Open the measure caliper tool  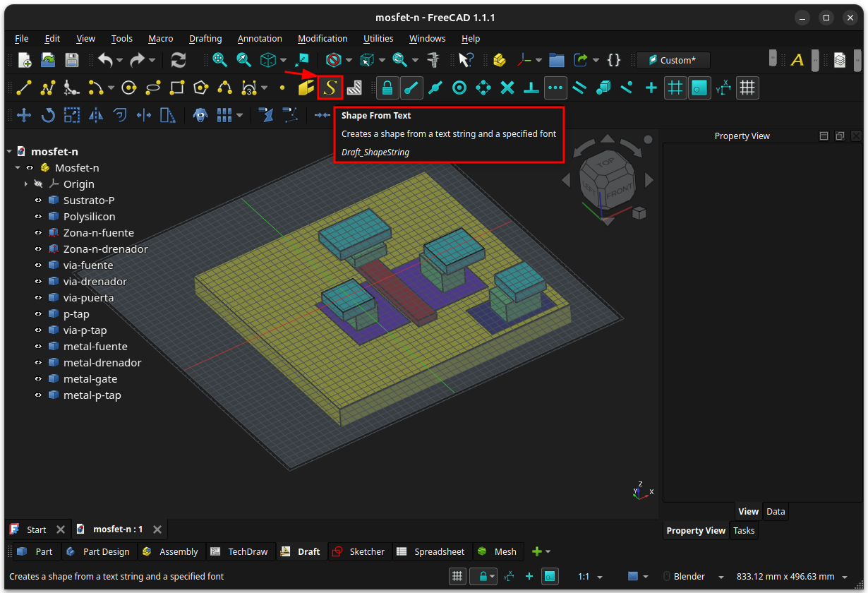434,60
